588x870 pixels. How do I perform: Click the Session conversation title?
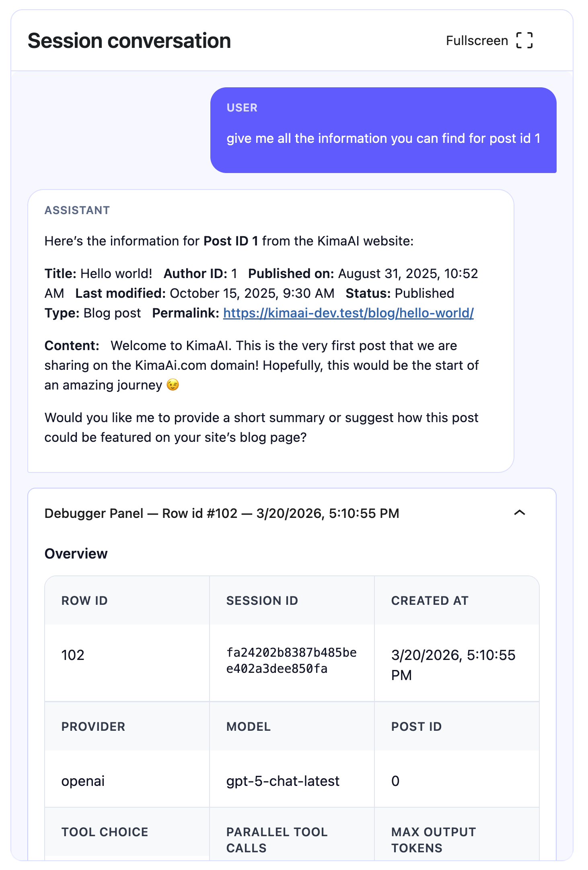coord(129,41)
